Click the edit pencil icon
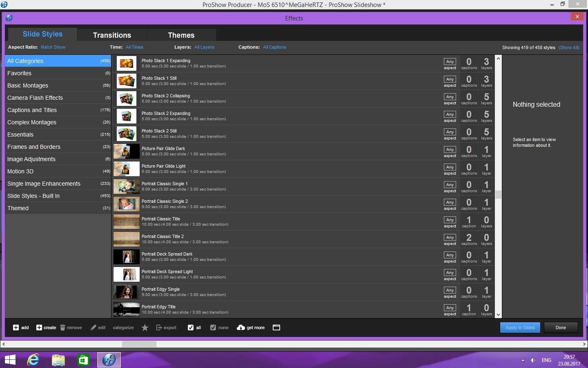The image size is (588, 368). (94, 328)
